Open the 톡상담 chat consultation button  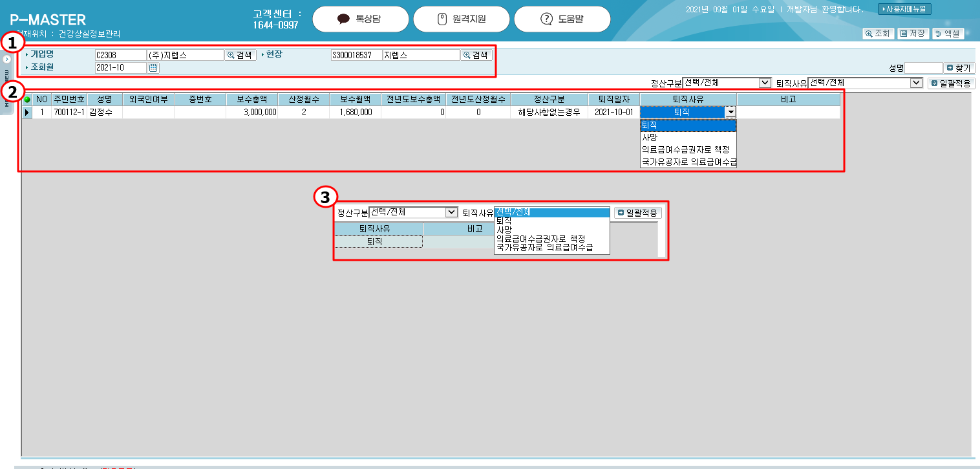[x=360, y=19]
